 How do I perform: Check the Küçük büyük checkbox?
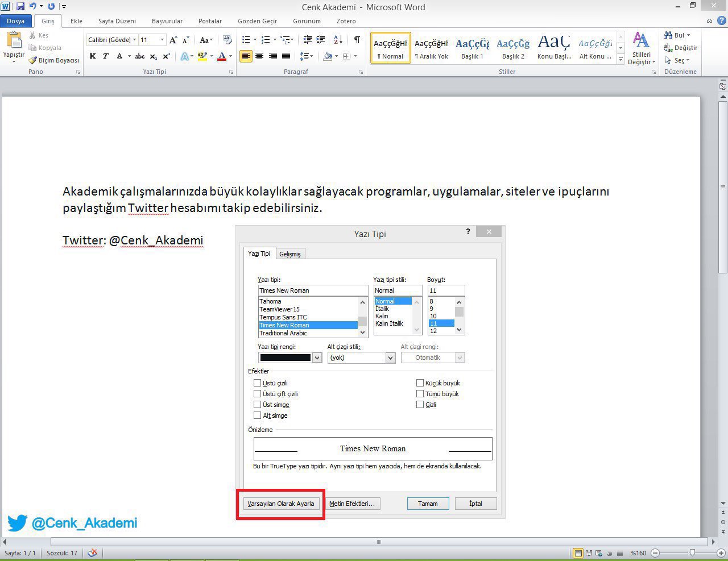pyautogui.click(x=420, y=383)
